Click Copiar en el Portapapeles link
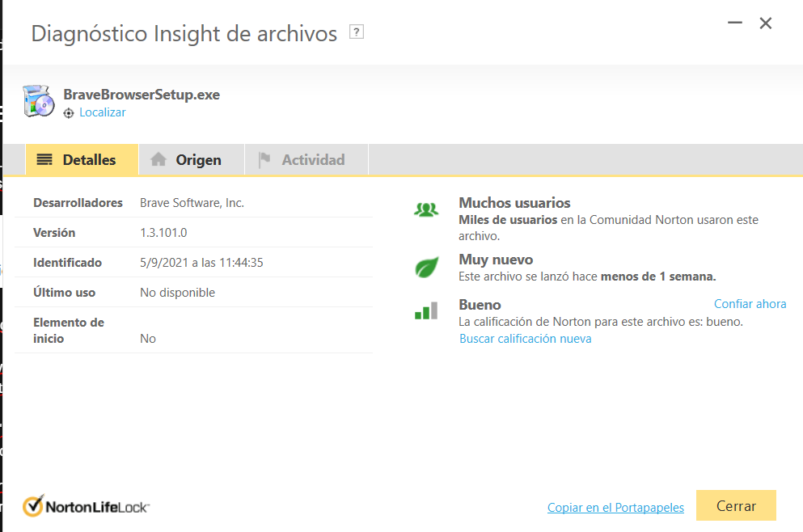Viewport: 803px width, 532px height. (615, 507)
